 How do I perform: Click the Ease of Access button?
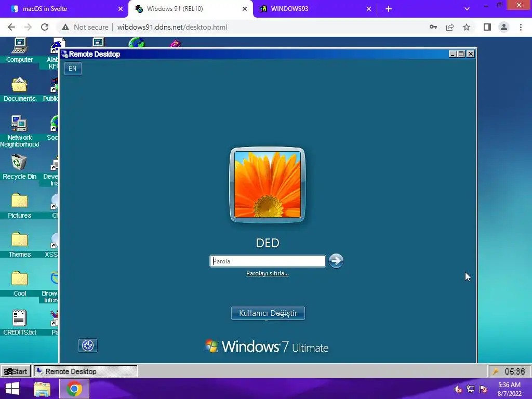tap(87, 345)
